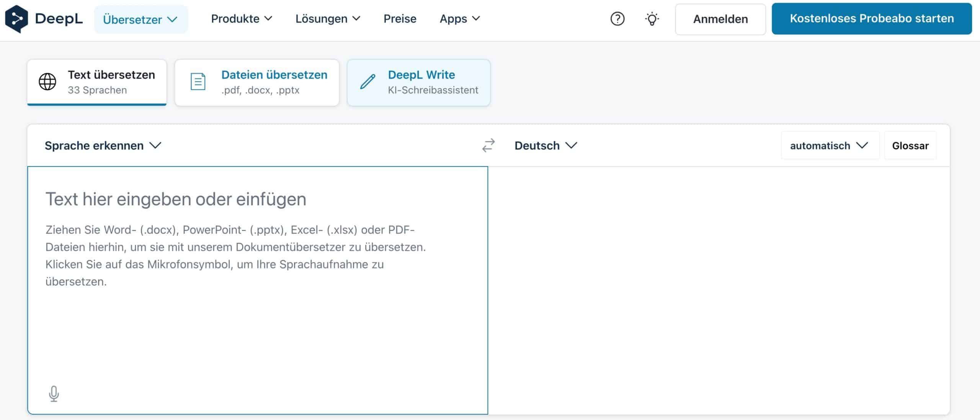Switch to the DeepL Write tab
This screenshot has width=980, height=420.
(418, 82)
